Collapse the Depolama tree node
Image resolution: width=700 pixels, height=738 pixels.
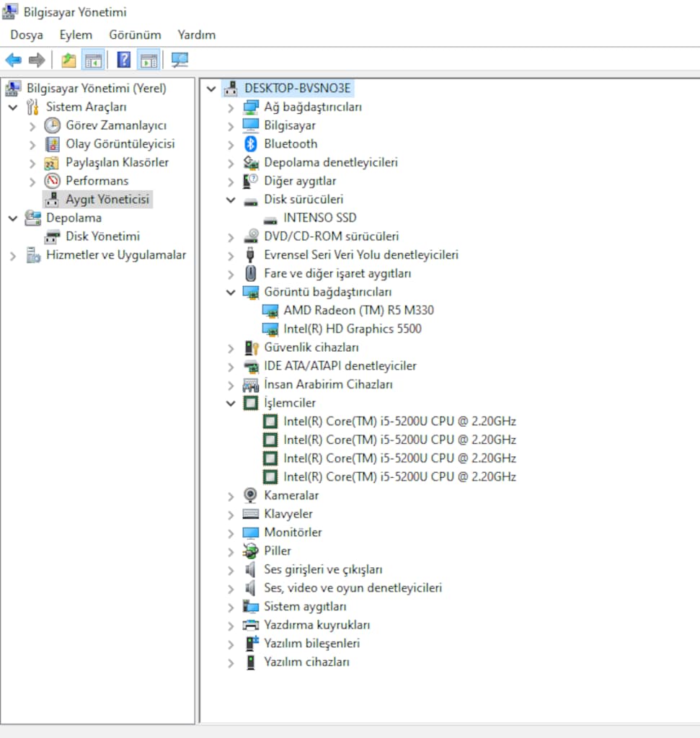point(13,218)
